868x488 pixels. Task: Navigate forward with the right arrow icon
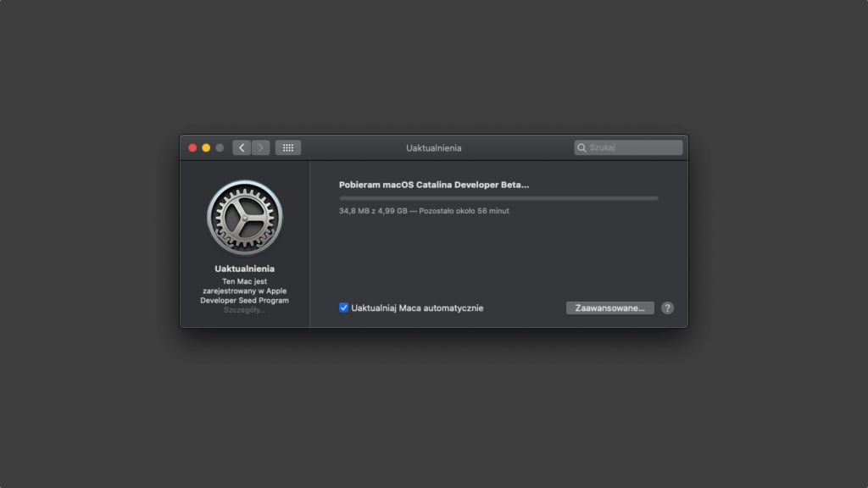pyautogui.click(x=260, y=147)
